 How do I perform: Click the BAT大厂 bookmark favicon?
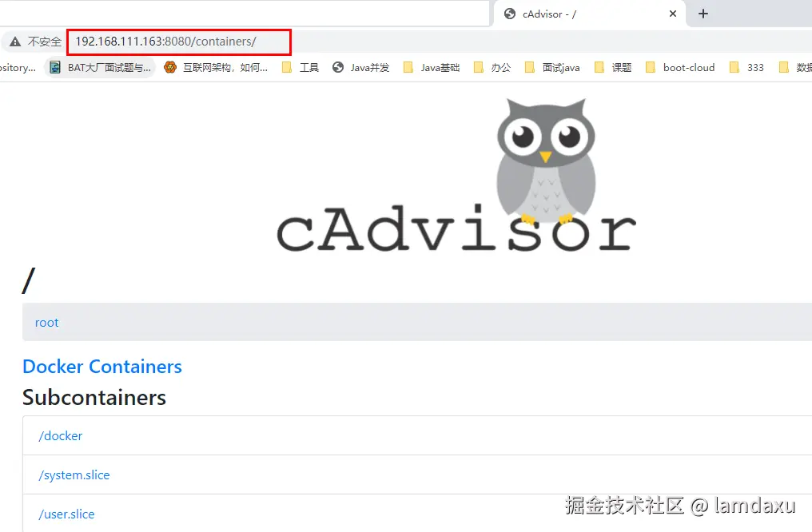point(55,68)
